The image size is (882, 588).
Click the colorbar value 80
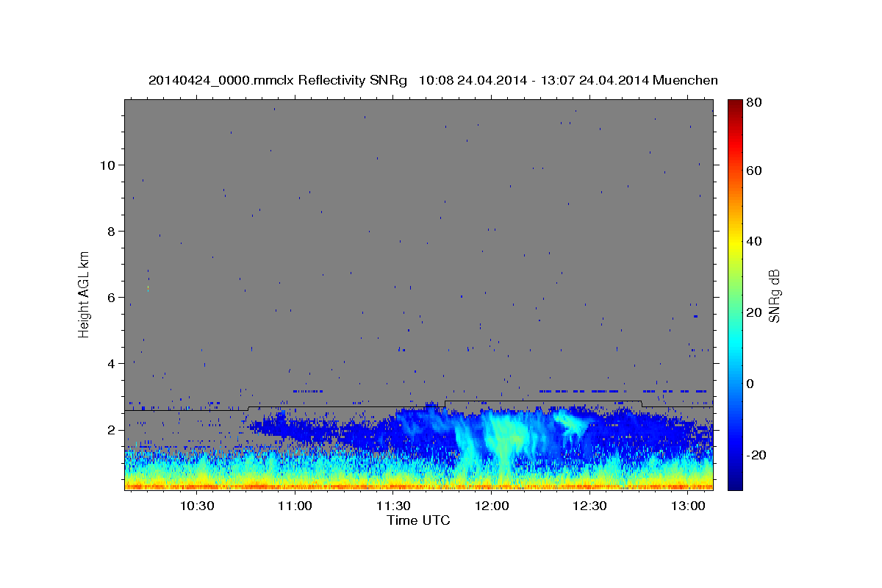point(755,104)
